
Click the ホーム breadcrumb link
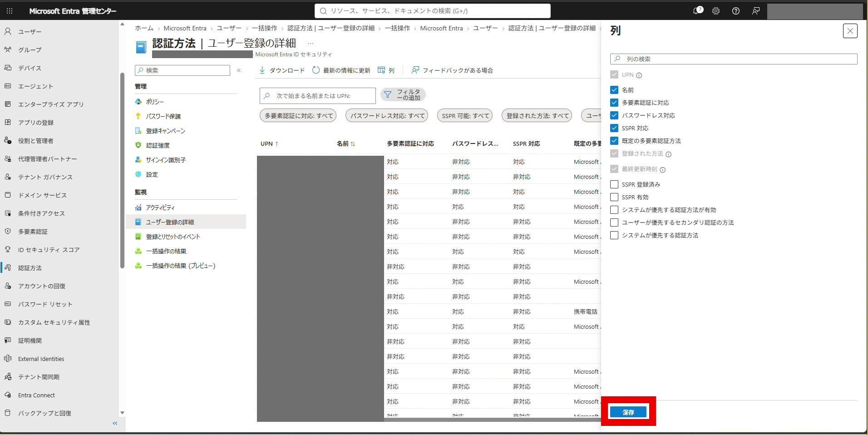click(144, 28)
